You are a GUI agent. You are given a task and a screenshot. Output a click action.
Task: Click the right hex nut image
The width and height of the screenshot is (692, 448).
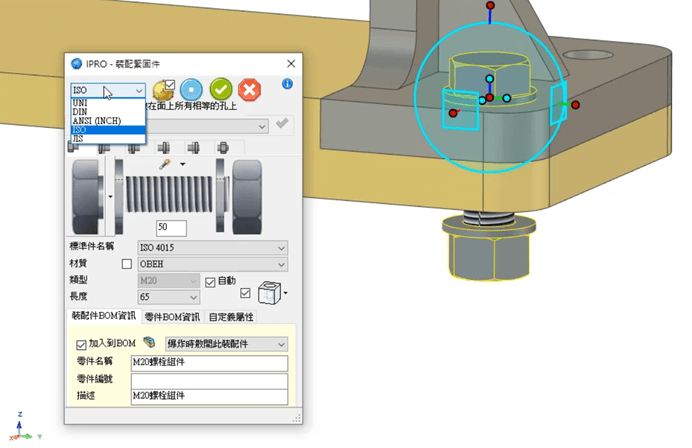(247, 197)
